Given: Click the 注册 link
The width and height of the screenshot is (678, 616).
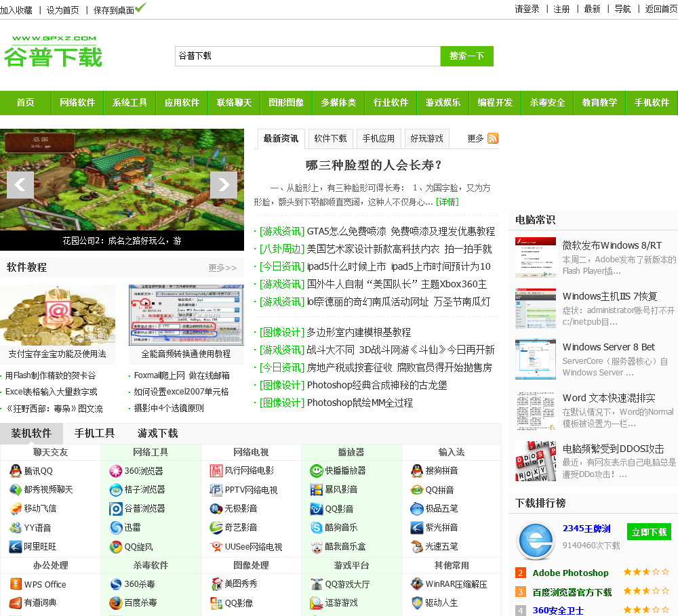Looking at the screenshot, I should (561, 9).
